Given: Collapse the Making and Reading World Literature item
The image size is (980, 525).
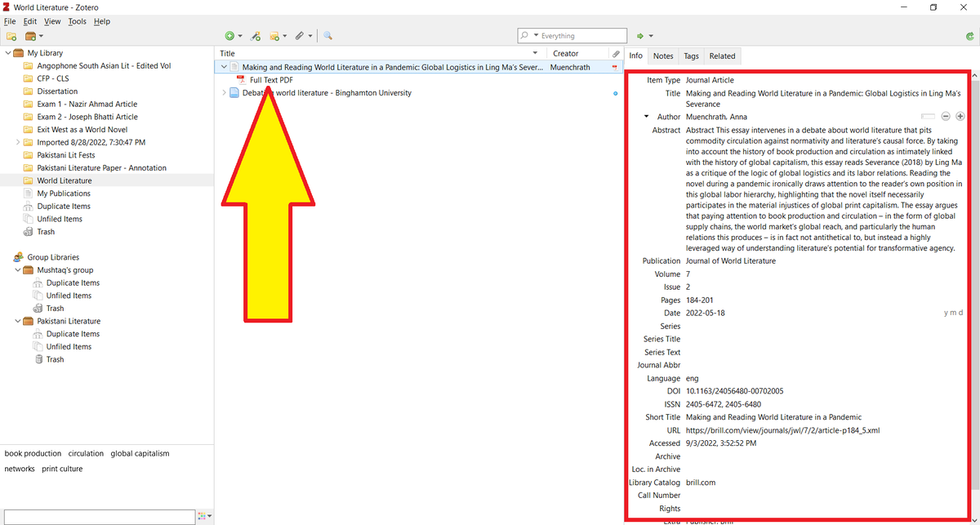Looking at the screenshot, I should (224, 67).
